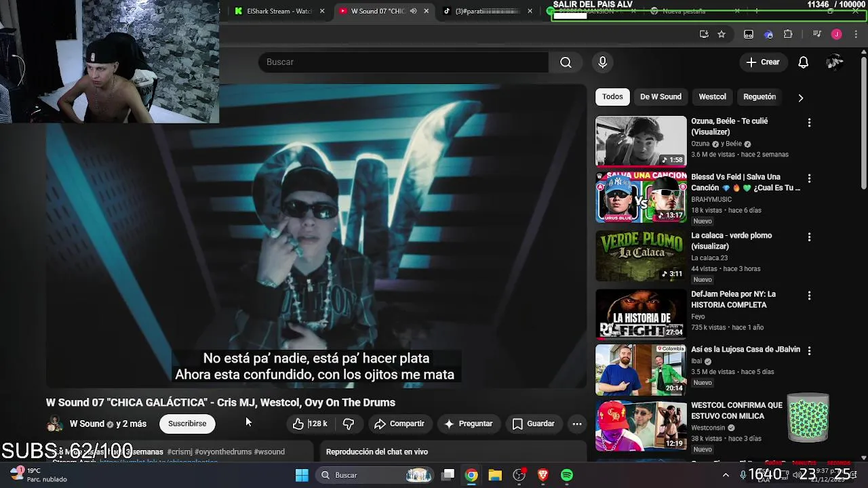Open options for Ozuna, Beéle - Te culié
The height and width of the screenshot is (488, 868).
[x=809, y=123]
